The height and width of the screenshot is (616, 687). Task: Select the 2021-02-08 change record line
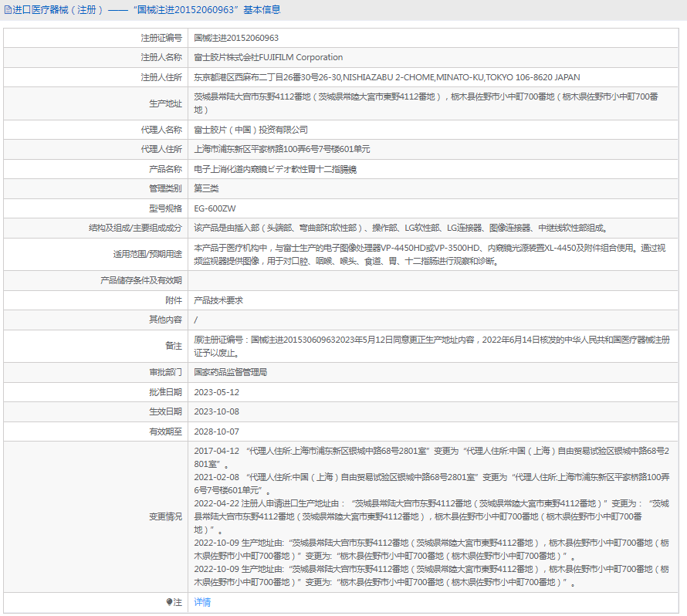(431, 484)
